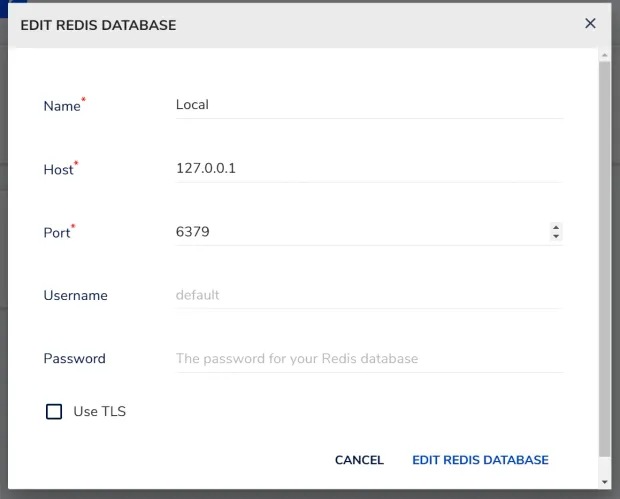Click the Name field label
Viewport: 620px width, 499px height.
(x=62, y=106)
